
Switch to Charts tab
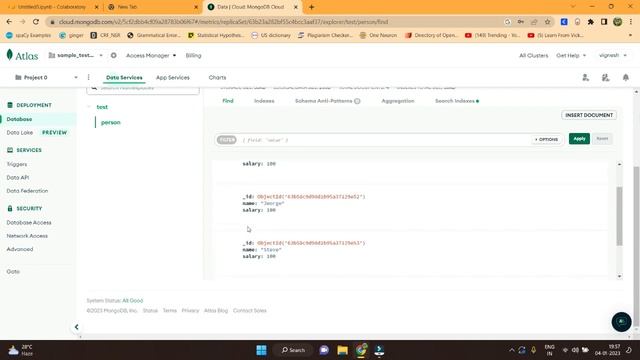217,78
